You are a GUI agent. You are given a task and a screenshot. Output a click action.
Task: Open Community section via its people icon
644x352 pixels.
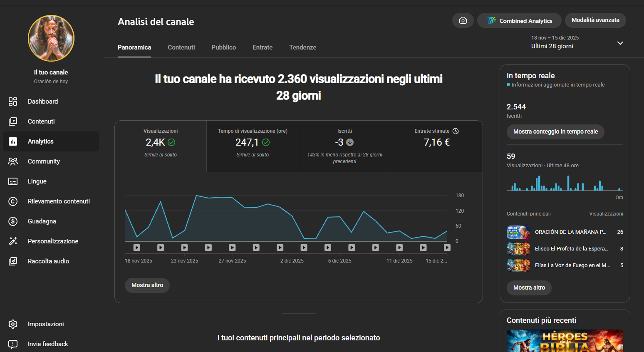click(13, 161)
